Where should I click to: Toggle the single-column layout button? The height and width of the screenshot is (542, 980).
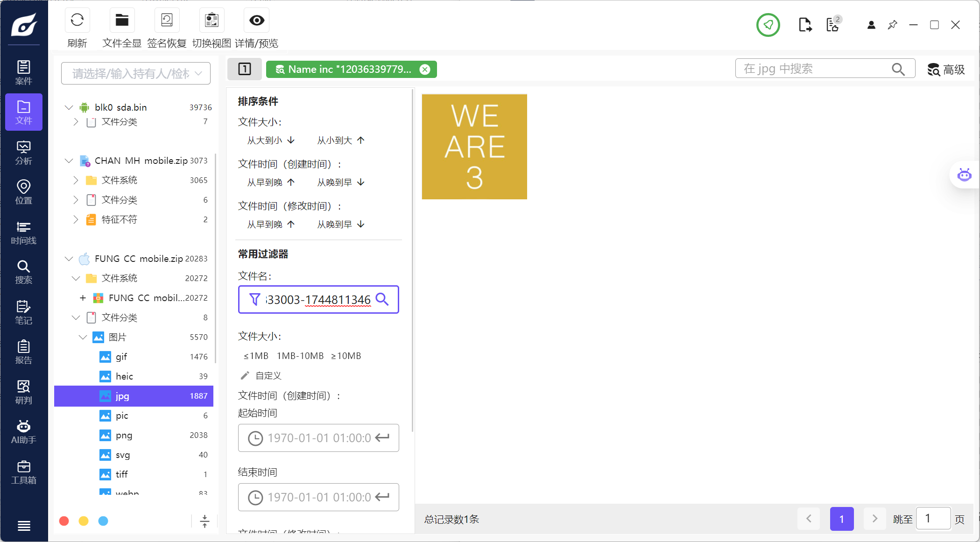[245, 69]
